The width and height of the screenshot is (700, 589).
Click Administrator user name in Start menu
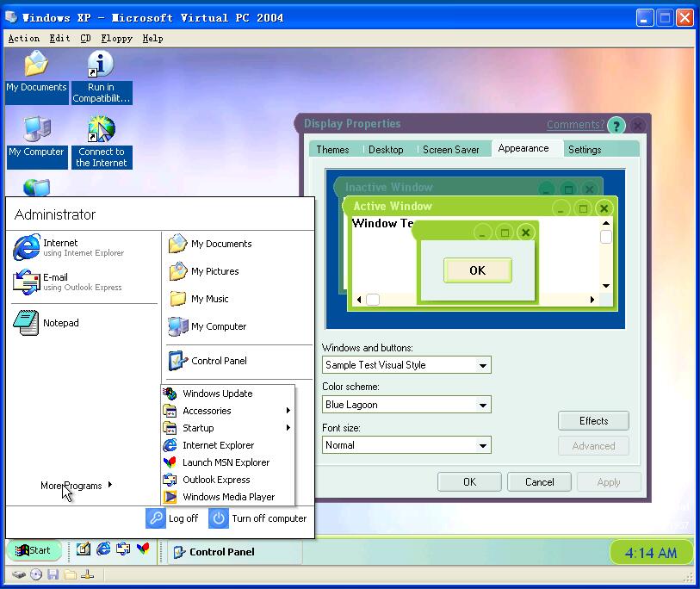pos(55,214)
